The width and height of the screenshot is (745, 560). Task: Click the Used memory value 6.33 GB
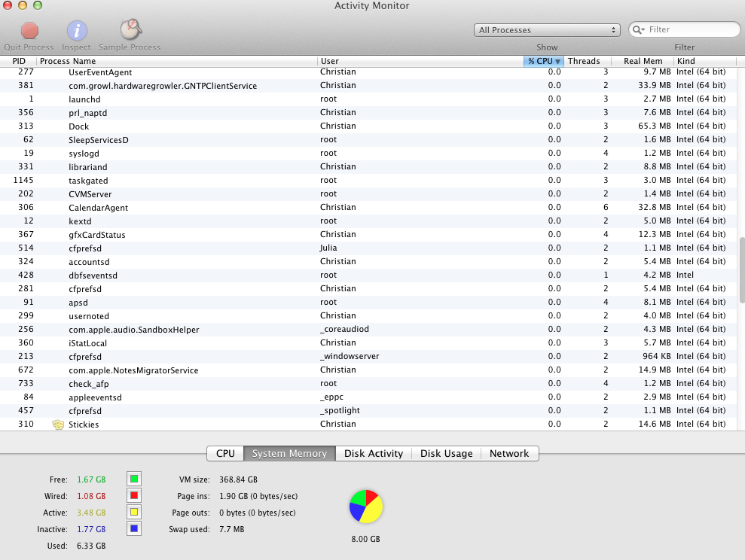coord(91,546)
